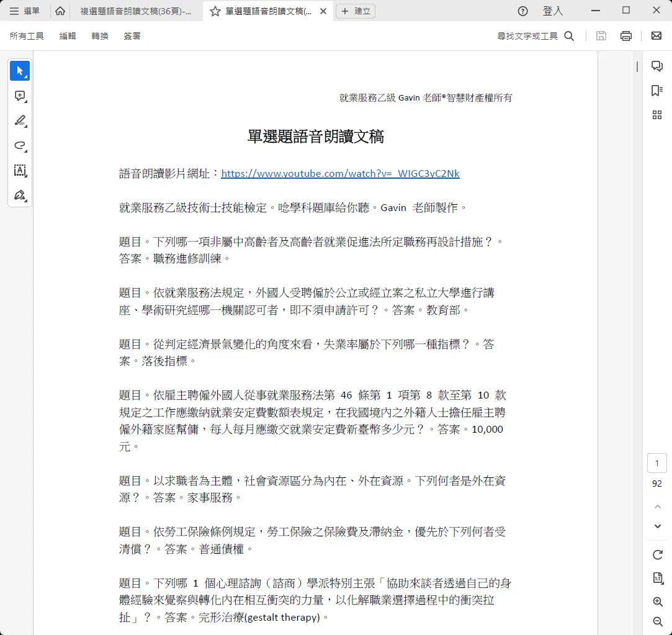Viewport: 672px width, 635px height.
Task: Open the 所有工具 menu
Action: pos(27,36)
